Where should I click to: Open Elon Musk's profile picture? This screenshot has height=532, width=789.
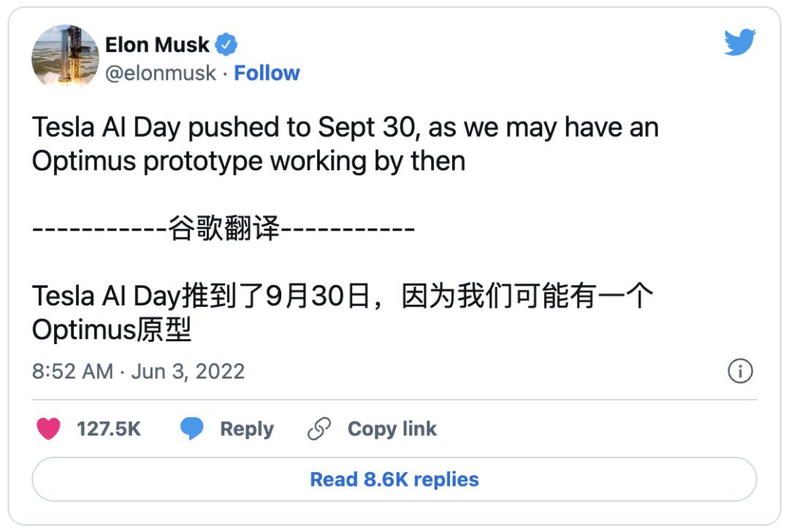[x=65, y=58]
